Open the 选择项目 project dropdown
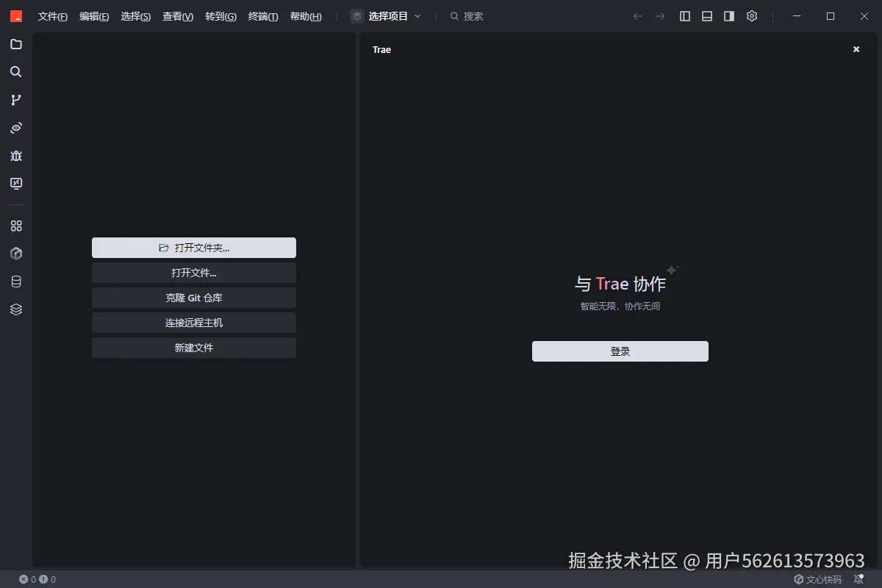The height and width of the screenshot is (588, 882). (x=387, y=15)
